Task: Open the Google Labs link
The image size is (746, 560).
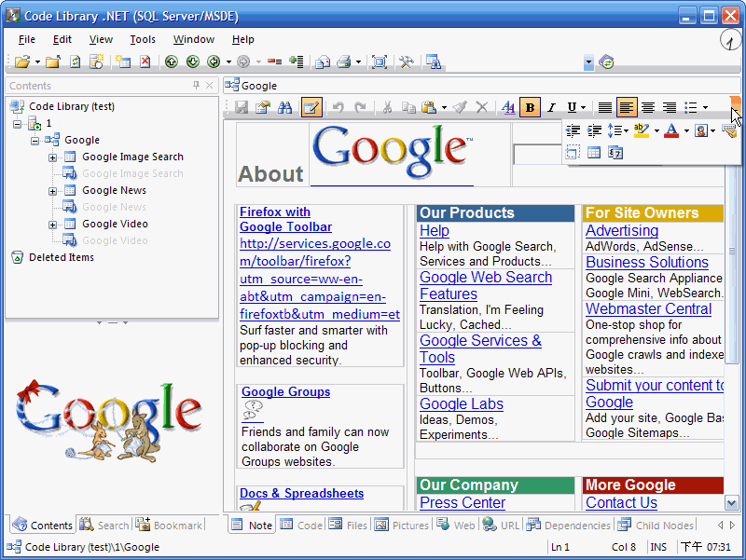Action: coord(462,403)
